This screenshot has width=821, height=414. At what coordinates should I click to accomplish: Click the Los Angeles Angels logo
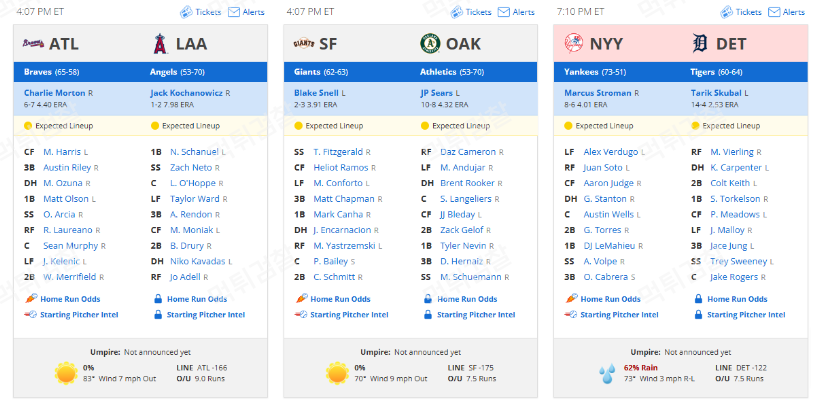point(160,44)
